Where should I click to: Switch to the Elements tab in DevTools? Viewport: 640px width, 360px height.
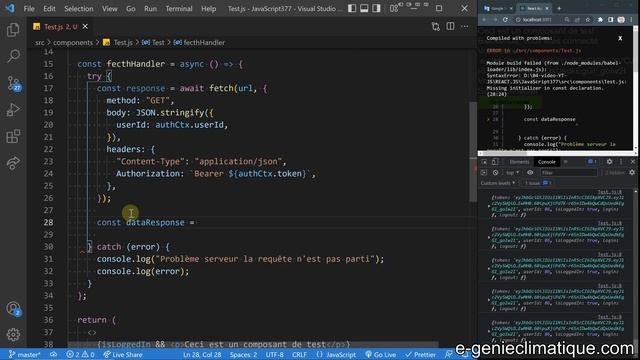click(x=519, y=162)
